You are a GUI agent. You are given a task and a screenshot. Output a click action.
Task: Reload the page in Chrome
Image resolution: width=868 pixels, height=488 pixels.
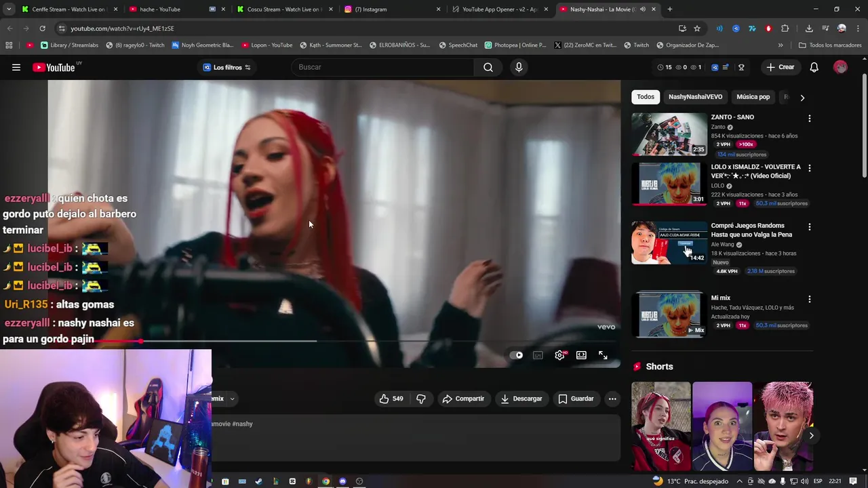[x=42, y=28]
